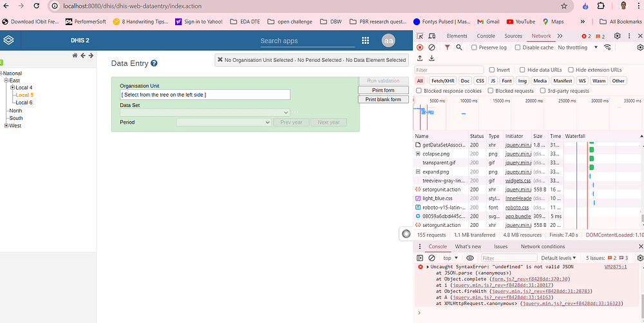Click Print blank form button
Image resolution: width=644 pixels, height=323 pixels.
(383, 99)
